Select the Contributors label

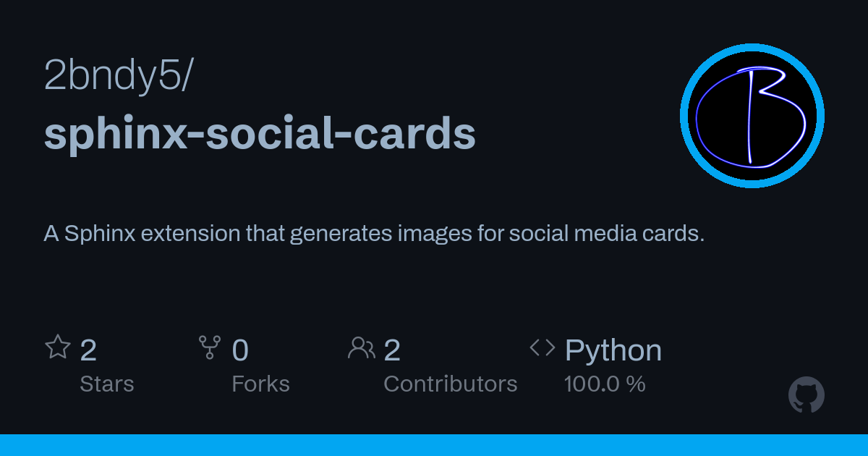[450, 384]
